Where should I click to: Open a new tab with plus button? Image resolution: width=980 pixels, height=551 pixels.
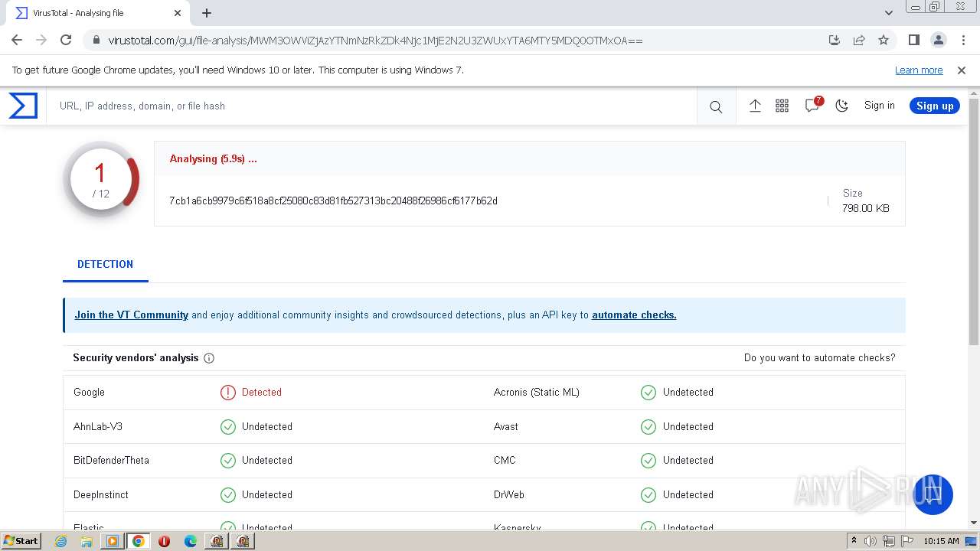(207, 13)
